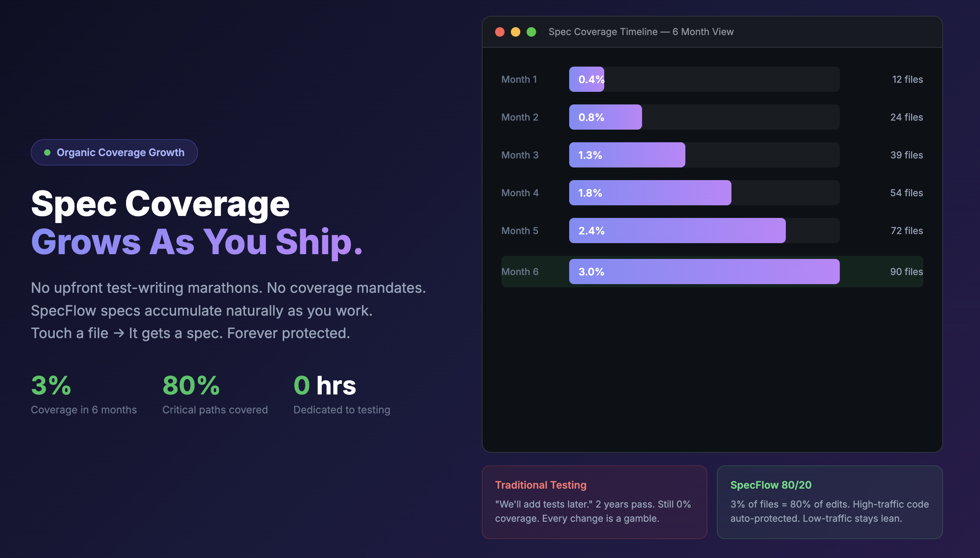This screenshot has width=980, height=558.
Task: Click the Traditional Testing card
Action: click(594, 502)
